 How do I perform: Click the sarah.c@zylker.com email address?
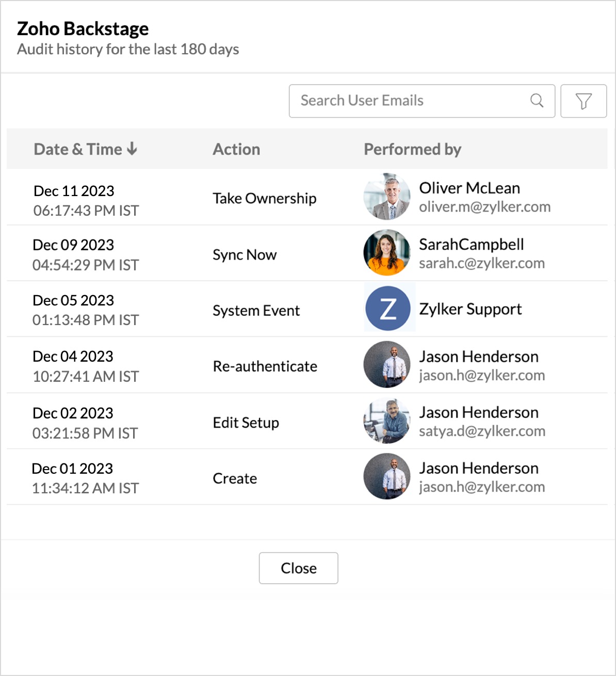pyautogui.click(x=482, y=263)
